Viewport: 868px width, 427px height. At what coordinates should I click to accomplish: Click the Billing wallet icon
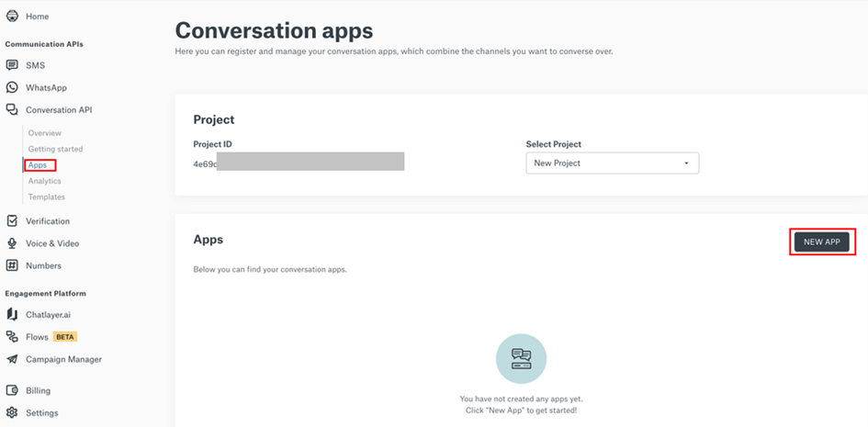[12, 390]
